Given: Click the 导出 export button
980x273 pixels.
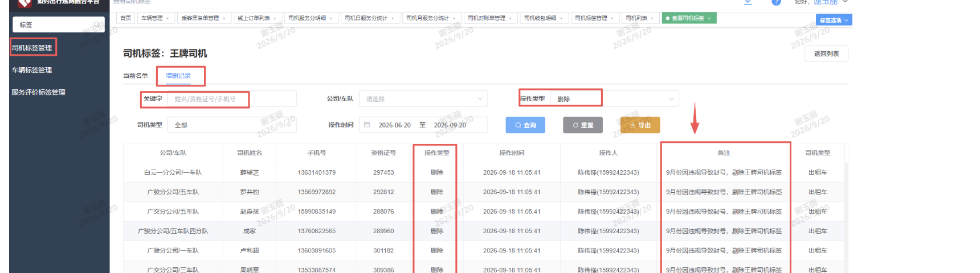Looking at the screenshot, I should [640, 125].
